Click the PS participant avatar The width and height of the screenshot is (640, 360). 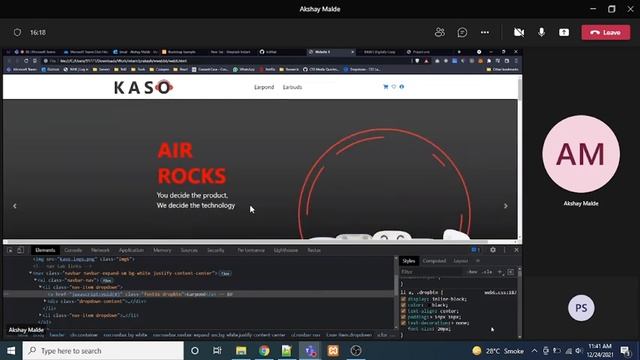coord(581,308)
